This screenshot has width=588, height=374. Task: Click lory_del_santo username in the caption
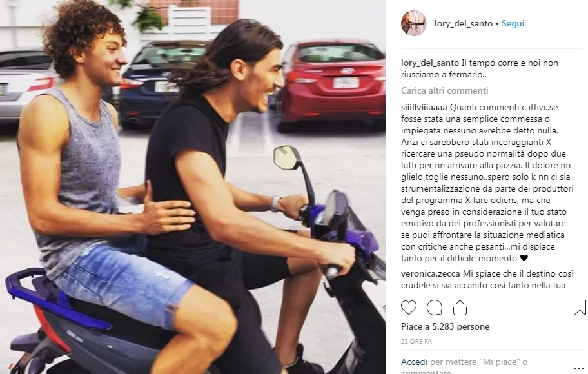click(x=430, y=63)
